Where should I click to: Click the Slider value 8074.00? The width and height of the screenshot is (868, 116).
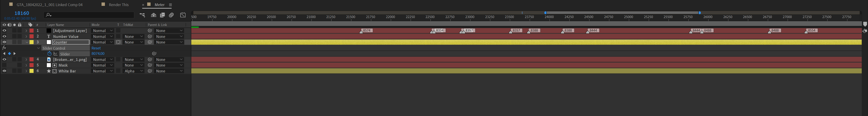pos(98,54)
